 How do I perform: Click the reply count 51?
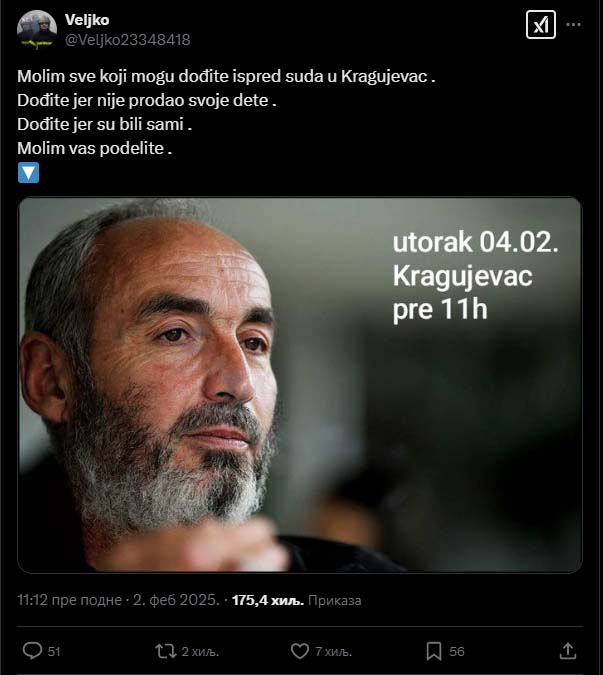(54, 651)
